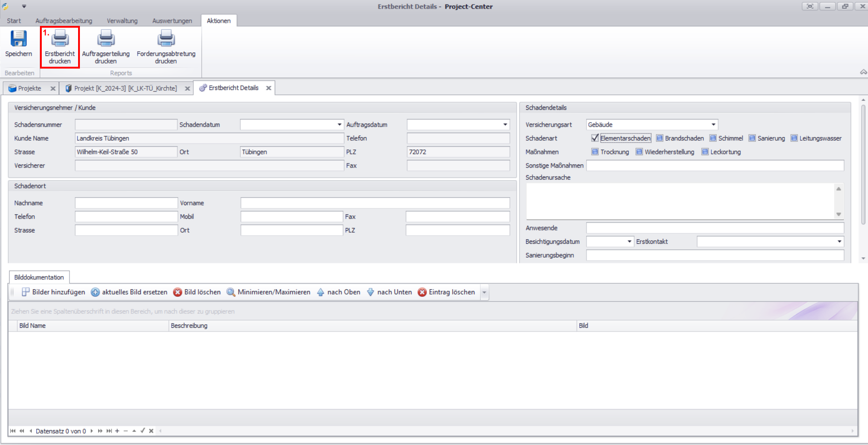This screenshot has width=868, height=445.
Task: Check the Trocknung checkbox
Action: point(595,152)
